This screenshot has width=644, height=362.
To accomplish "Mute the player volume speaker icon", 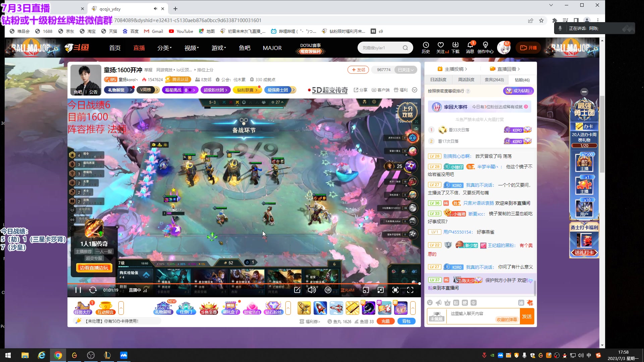I will tap(312, 290).
